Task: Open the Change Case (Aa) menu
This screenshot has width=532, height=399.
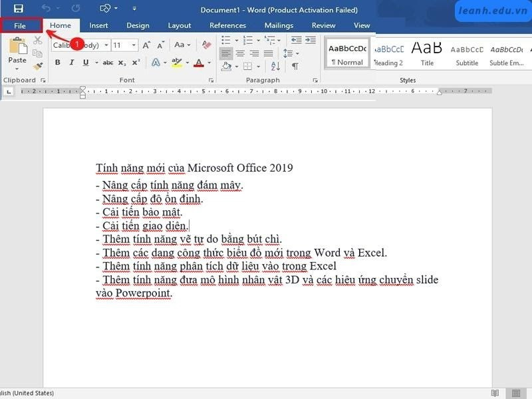Action: coord(182,45)
